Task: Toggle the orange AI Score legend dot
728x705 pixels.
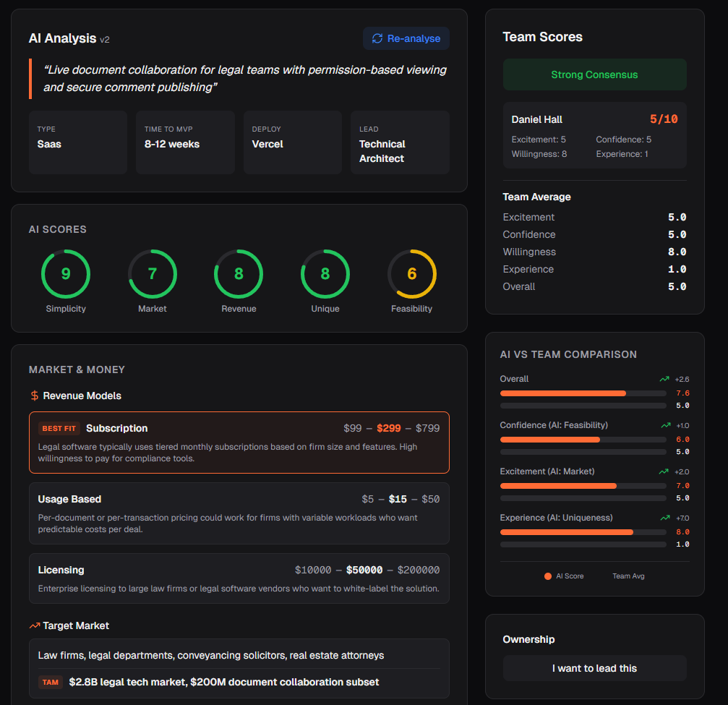Action: tap(547, 576)
